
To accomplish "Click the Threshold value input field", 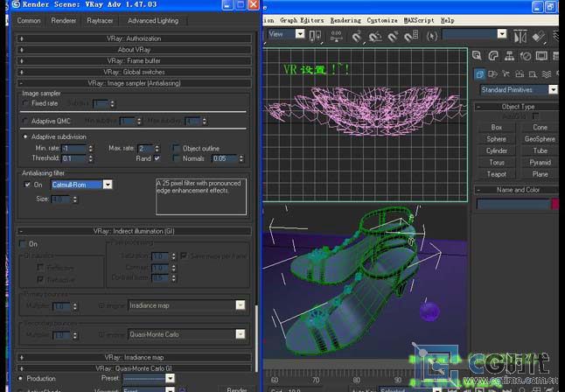I will tap(73, 158).
